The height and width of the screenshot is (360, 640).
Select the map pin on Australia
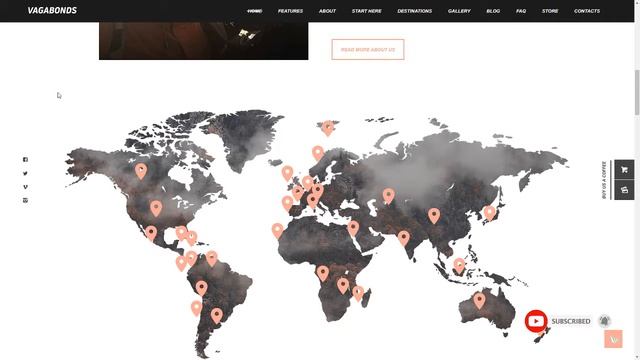click(479, 301)
